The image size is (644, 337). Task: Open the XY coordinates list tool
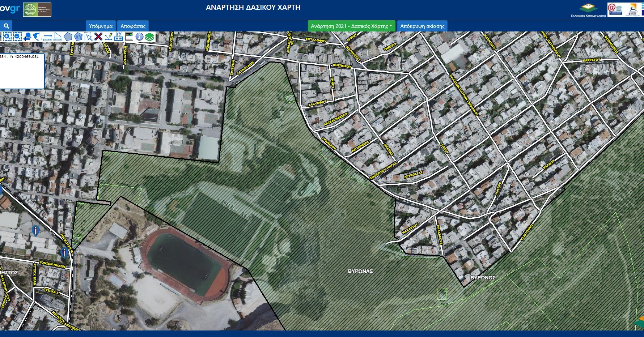119,37
